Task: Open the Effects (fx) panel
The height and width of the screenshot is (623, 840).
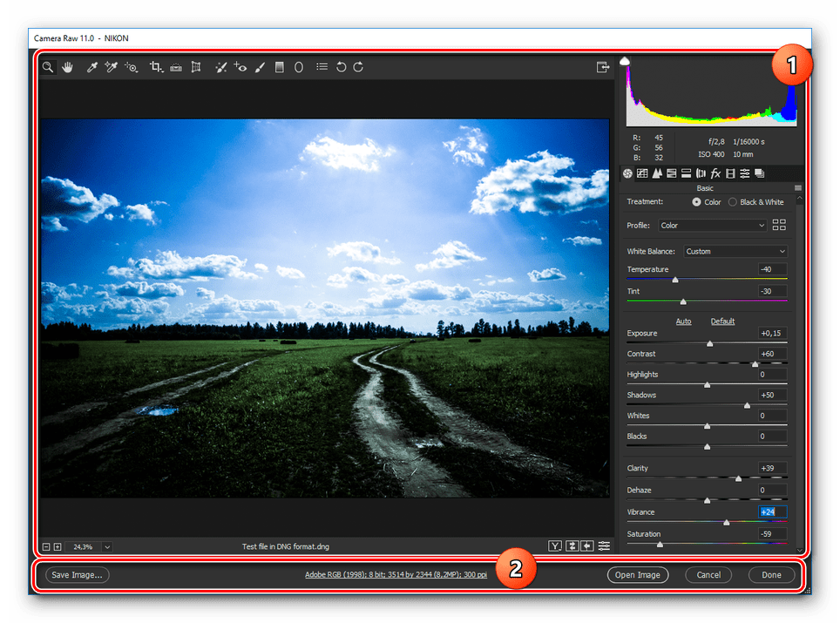Action: click(715, 173)
